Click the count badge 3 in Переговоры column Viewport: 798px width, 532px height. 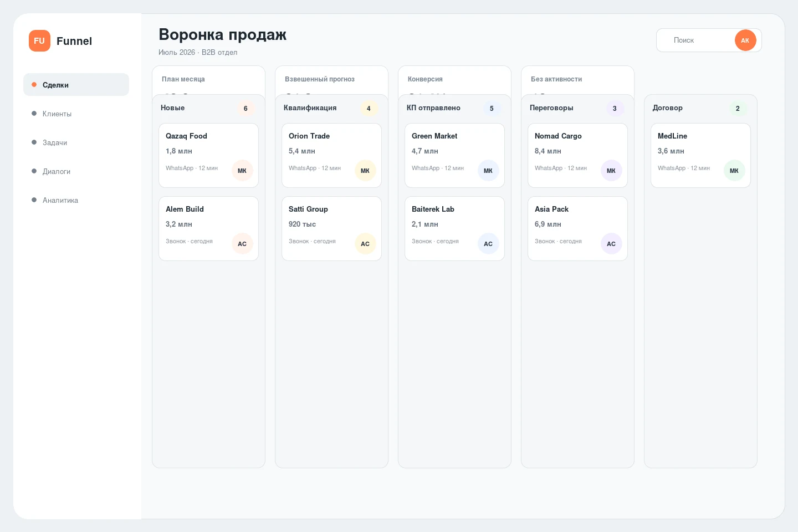[615, 109]
